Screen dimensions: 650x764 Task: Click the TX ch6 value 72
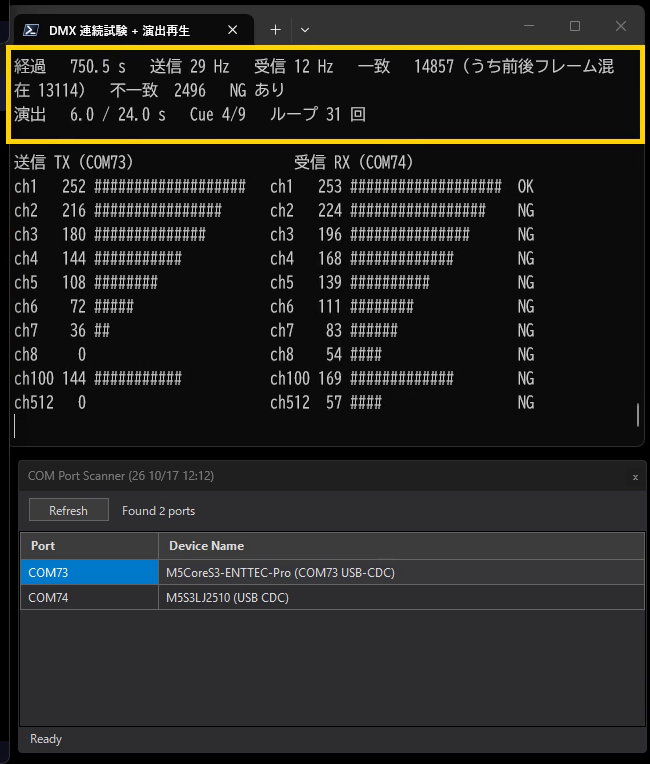click(78, 306)
